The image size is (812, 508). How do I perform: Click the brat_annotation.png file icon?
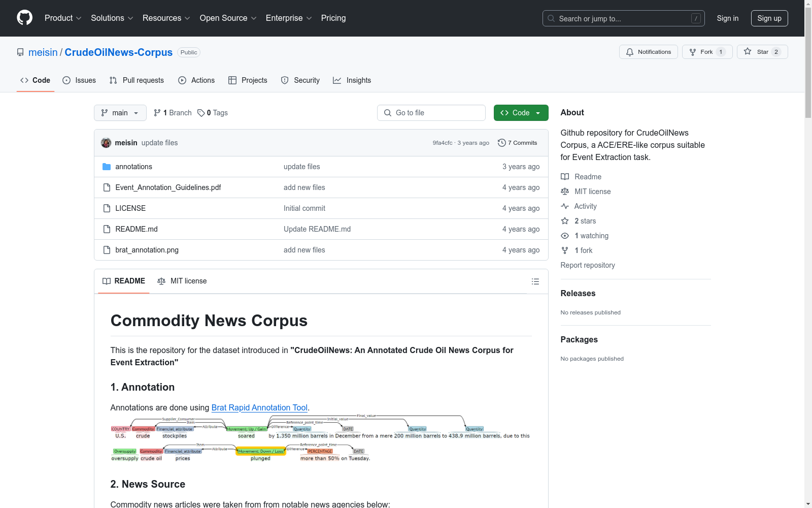pyautogui.click(x=107, y=250)
